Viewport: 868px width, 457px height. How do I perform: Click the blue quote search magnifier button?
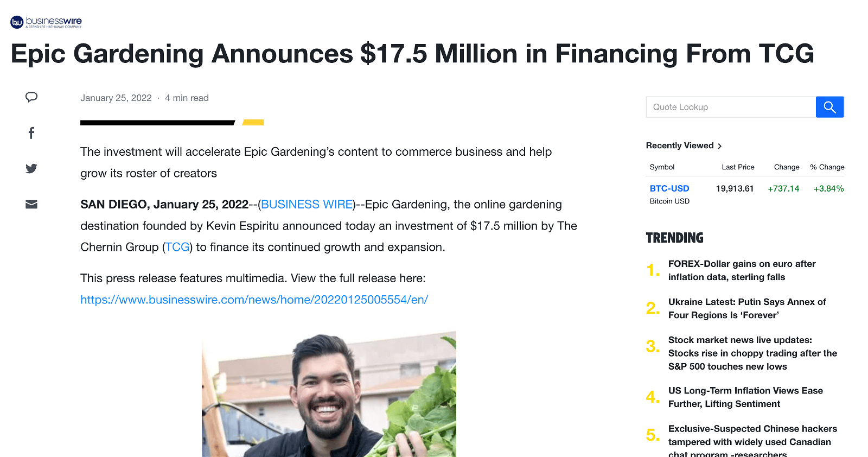(829, 107)
